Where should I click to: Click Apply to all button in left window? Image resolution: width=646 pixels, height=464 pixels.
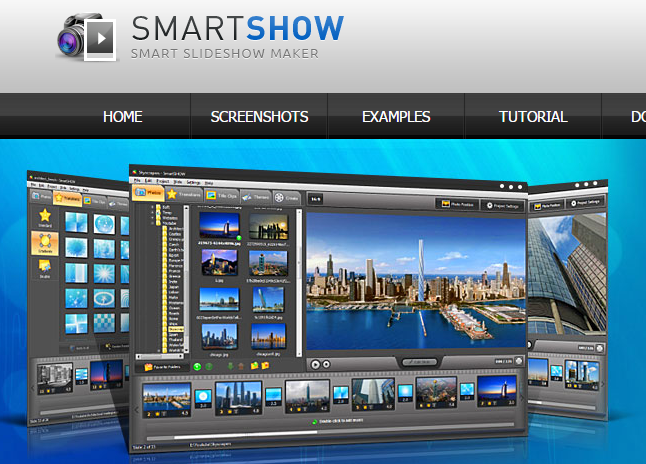pyautogui.click(x=79, y=348)
